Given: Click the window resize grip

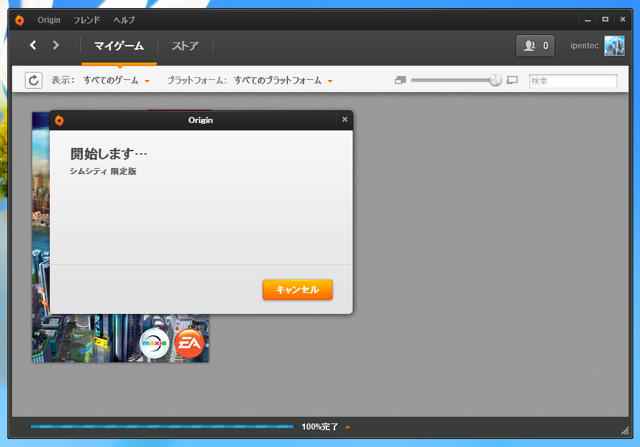Looking at the screenshot, I should (624, 431).
